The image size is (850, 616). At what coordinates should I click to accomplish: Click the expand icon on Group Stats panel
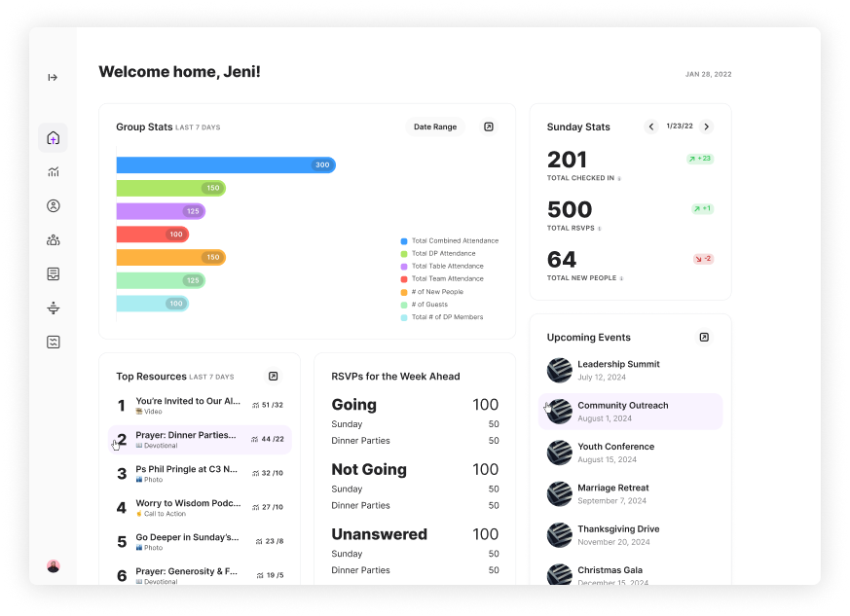click(x=488, y=127)
